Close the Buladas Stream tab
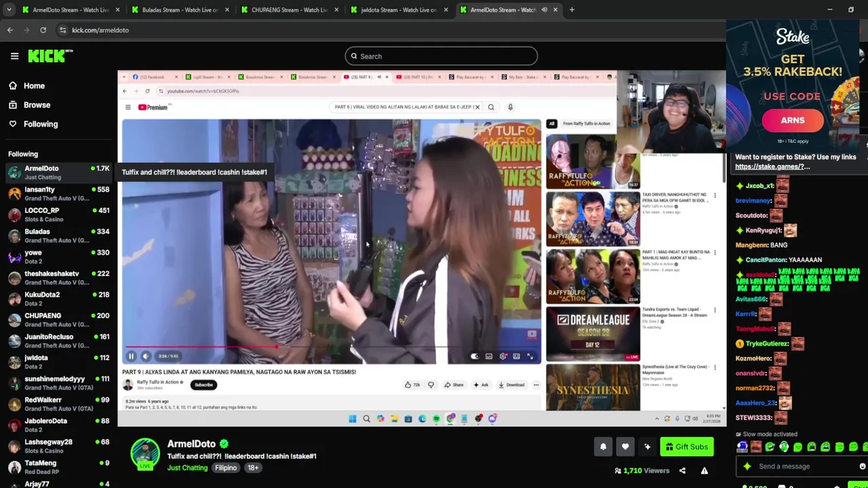This screenshot has width=868, height=488. (x=226, y=9)
